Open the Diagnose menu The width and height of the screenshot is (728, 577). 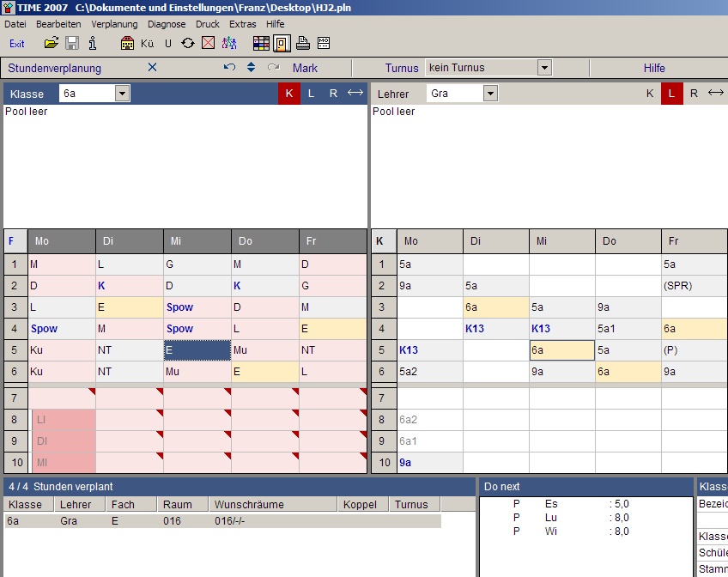166,24
